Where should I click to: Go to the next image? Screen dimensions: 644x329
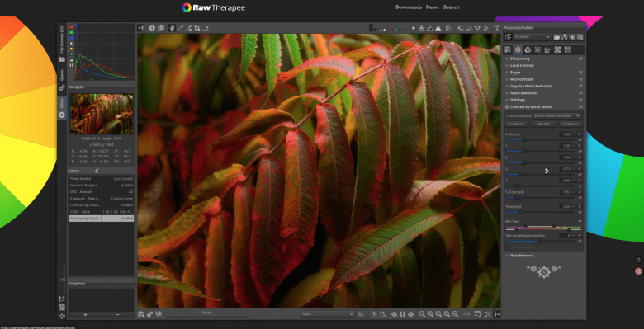[411, 314]
